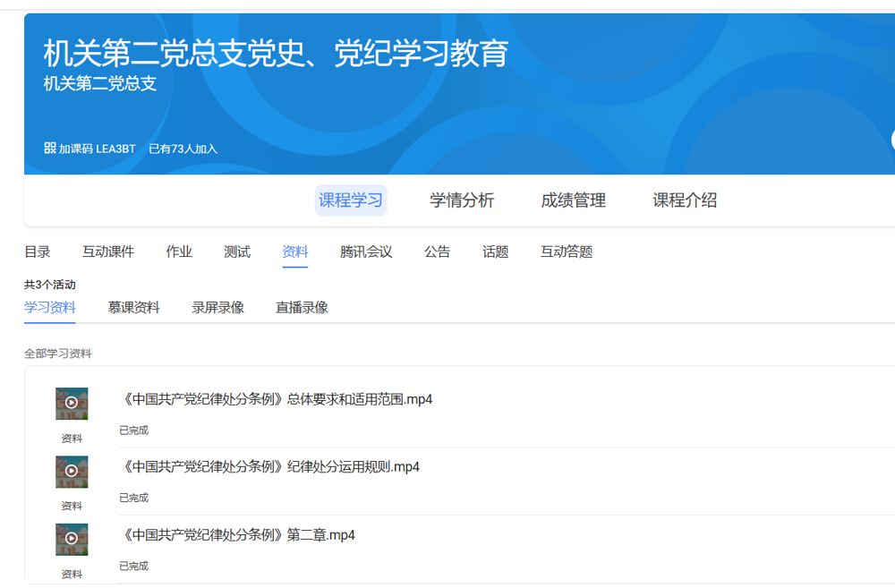Select the 腾讯会议 section
895x588 pixels.
pyautogui.click(x=366, y=252)
